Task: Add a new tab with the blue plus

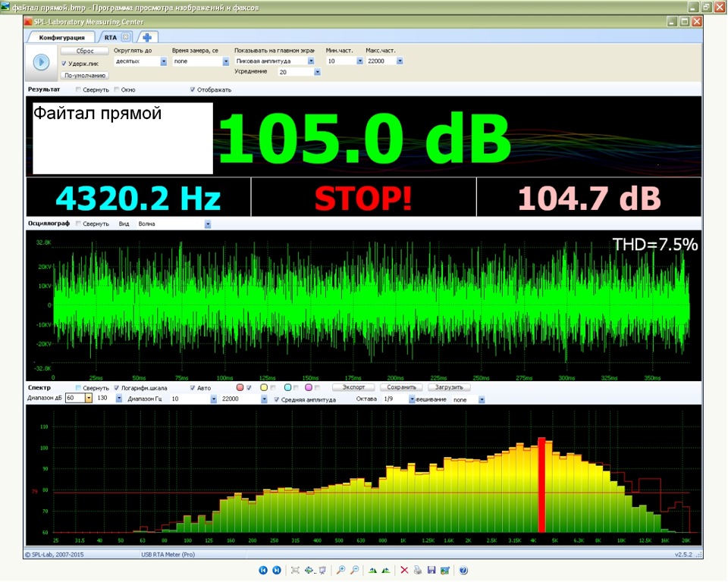Action: coord(147,37)
